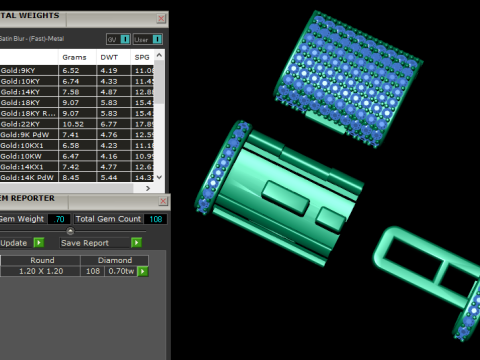Select the Gold:10KX1 row

pos(77,145)
